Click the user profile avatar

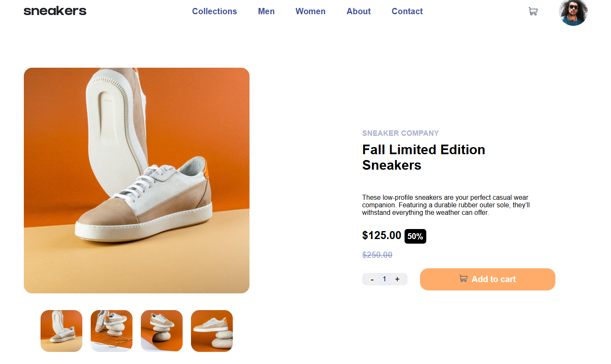pos(573,12)
